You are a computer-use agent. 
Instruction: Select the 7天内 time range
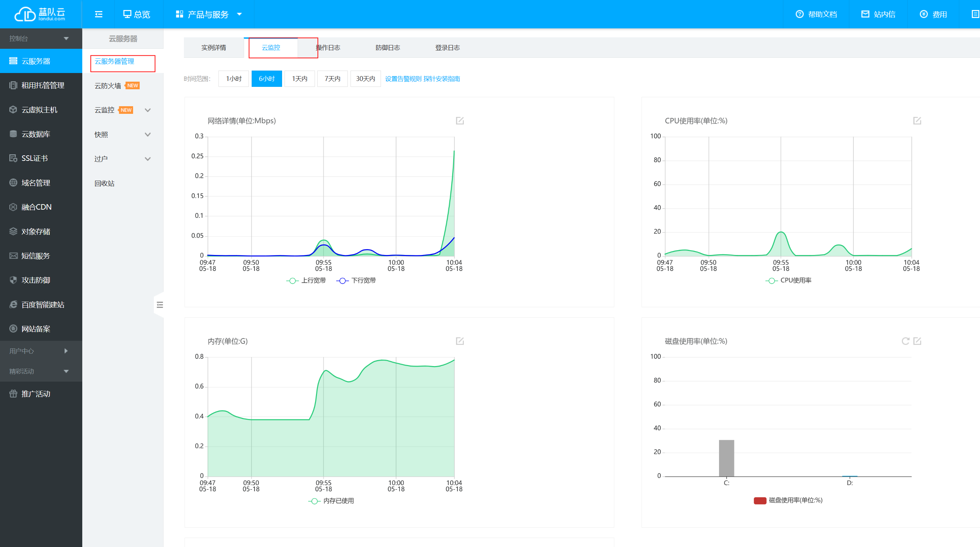click(x=332, y=79)
